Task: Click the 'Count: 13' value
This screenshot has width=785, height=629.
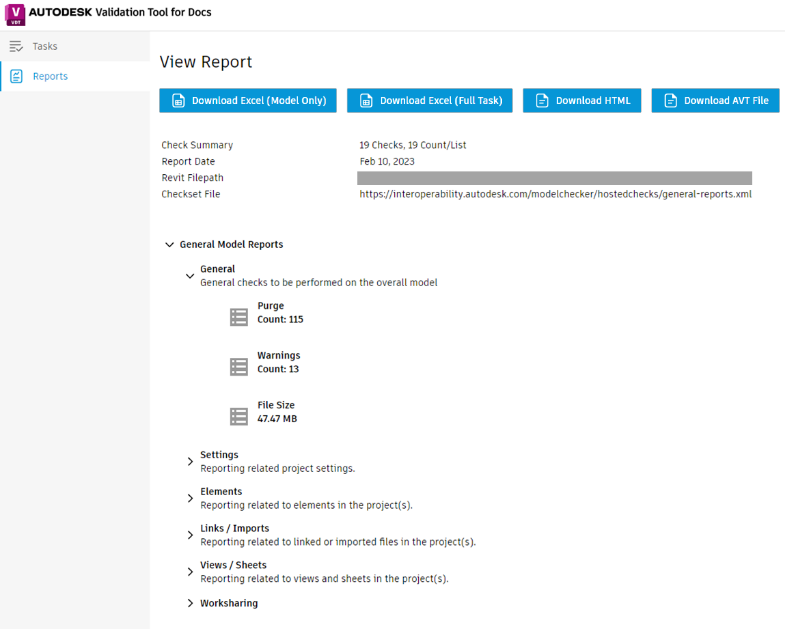Action: (278, 369)
